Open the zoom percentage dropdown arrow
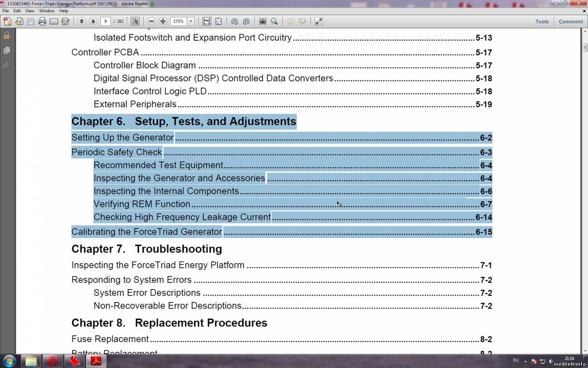 point(191,22)
